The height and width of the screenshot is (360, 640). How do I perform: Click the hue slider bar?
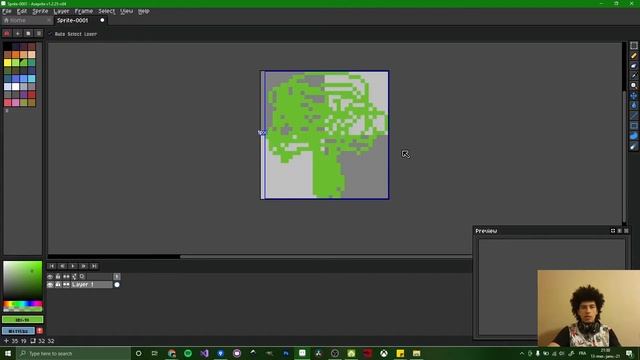pos(22,304)
